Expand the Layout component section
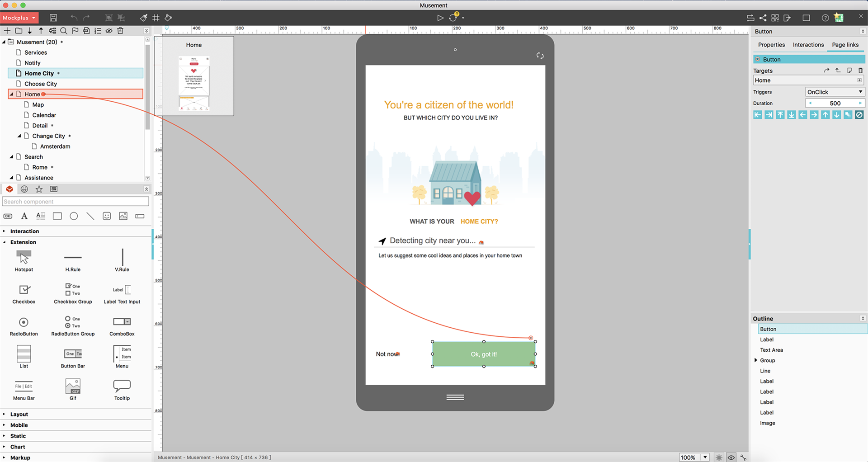 [x=19, y=414]
